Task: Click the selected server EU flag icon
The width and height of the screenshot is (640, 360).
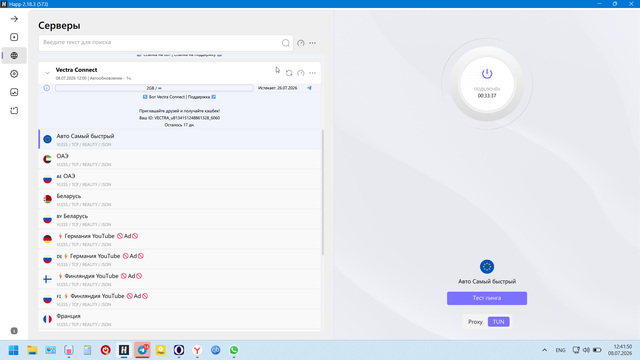Action: (487, 267)
